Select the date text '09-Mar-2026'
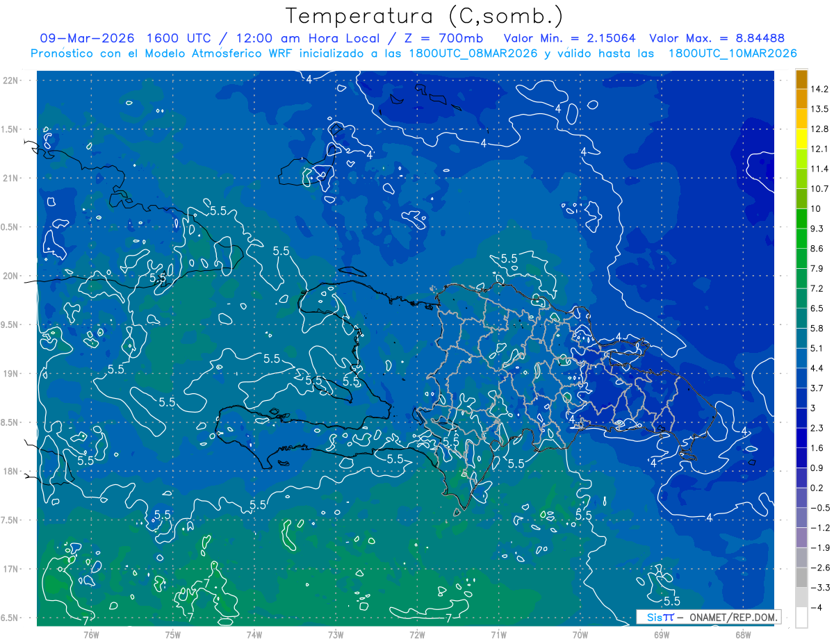This screenshot has height=644, width=834. (x=87, y=38)
